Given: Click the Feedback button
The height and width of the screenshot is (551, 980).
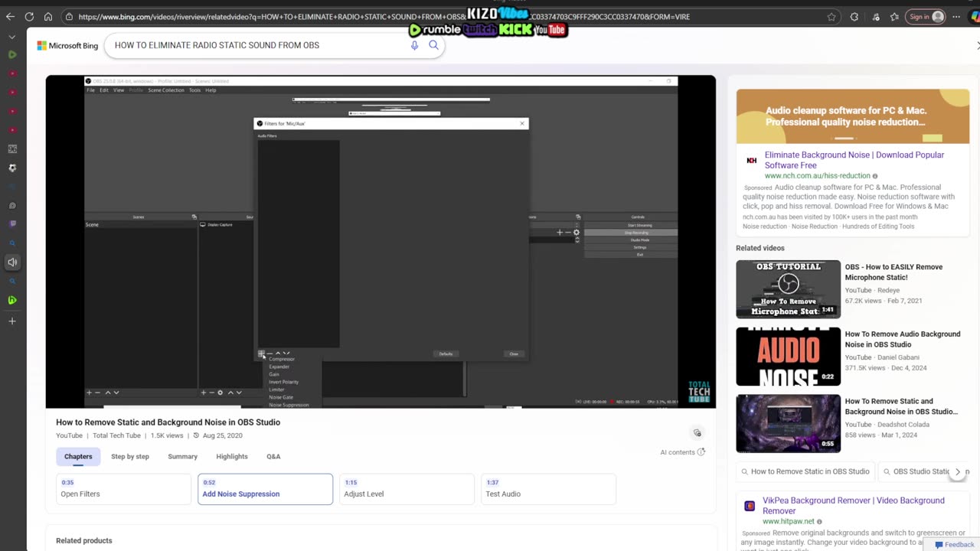Looking at the screenshot, I should [954, 545].
